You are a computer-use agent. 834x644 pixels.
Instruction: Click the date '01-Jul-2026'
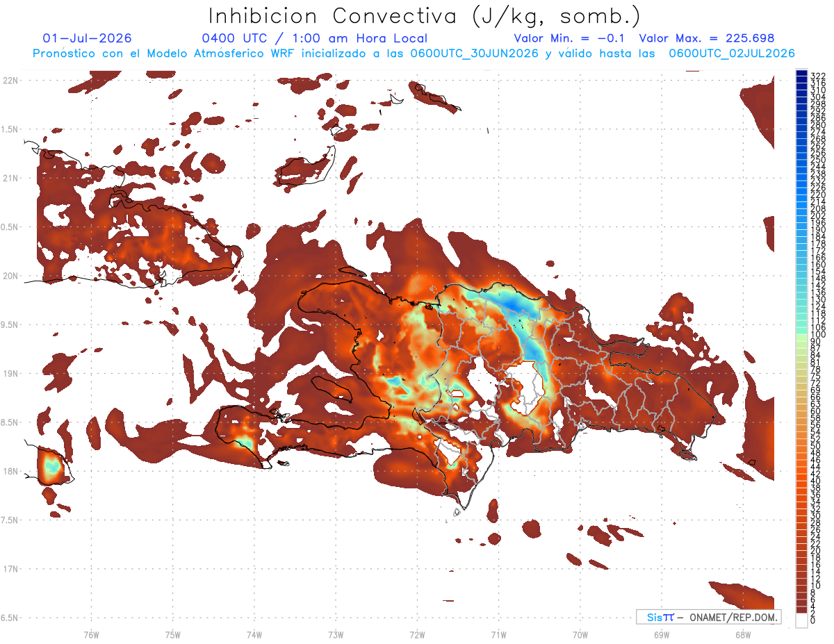pos(87,39)
